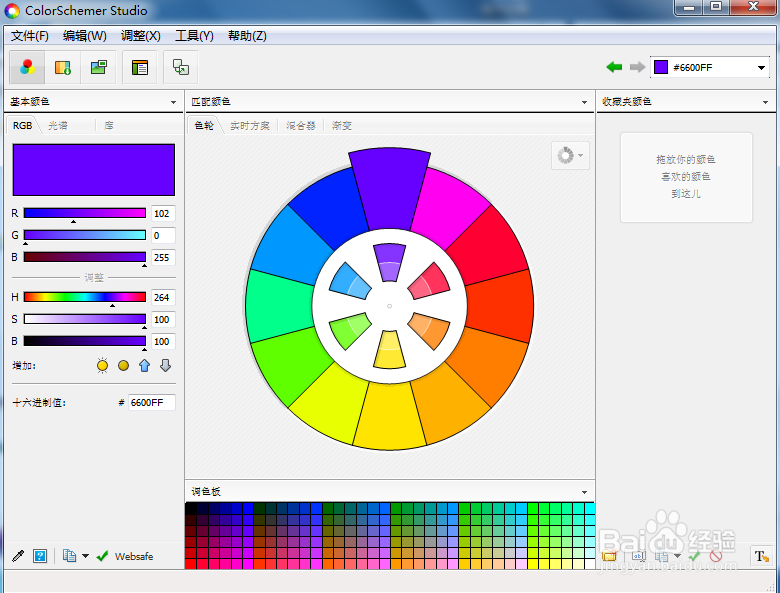Image resolution: width=780 pixels, height=593 pixels.
Task: Select the inner orange wheel swatch
Action: coord(429,331)
